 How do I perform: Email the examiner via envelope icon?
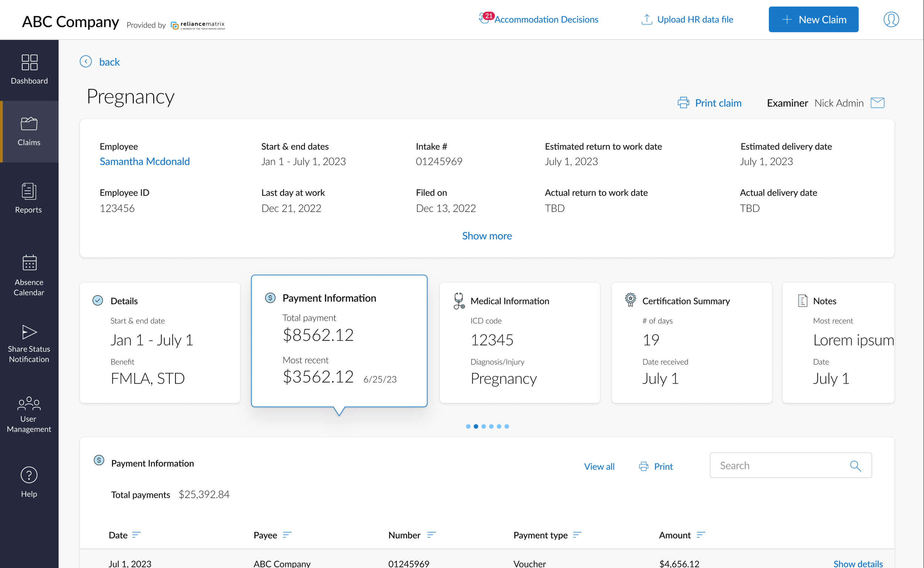pyautogui.click(x=877, y=103)
